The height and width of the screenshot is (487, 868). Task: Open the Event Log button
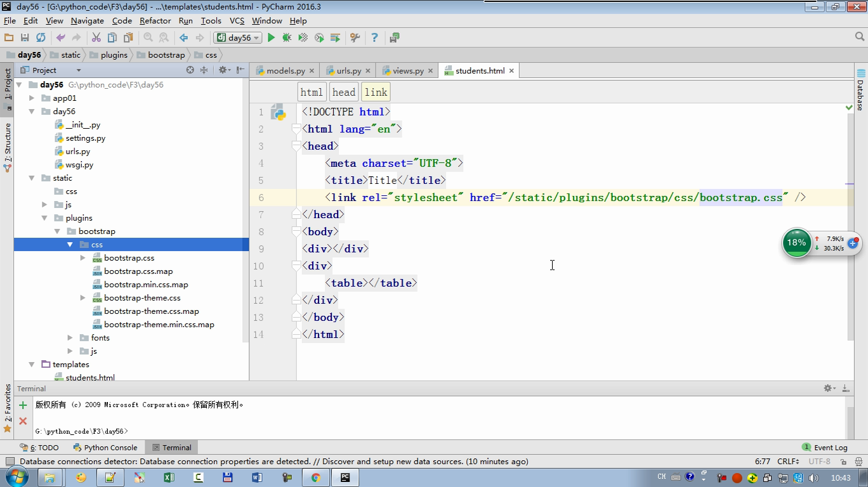(x=825, y=448)
